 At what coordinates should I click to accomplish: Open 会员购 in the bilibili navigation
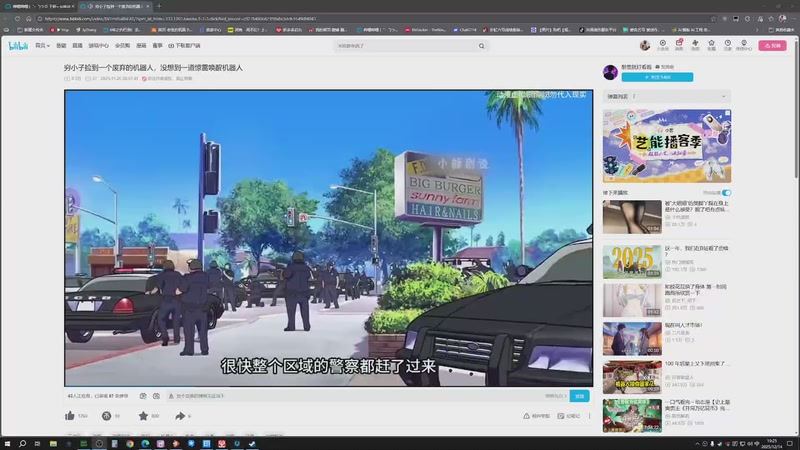click(122, 46)
